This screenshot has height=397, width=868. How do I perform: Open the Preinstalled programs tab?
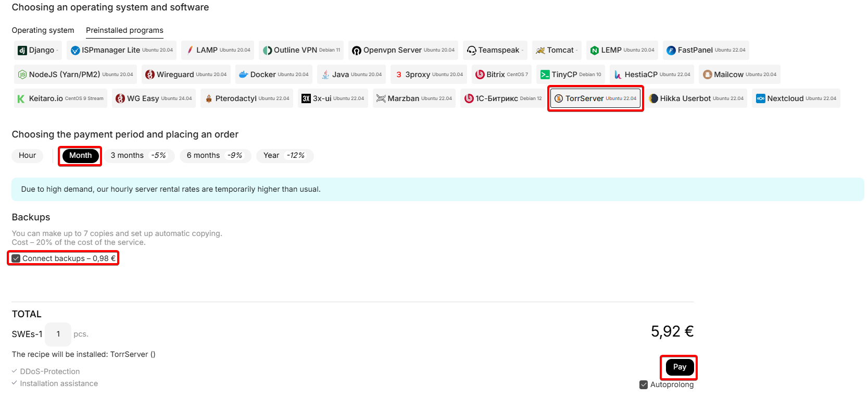124,30
